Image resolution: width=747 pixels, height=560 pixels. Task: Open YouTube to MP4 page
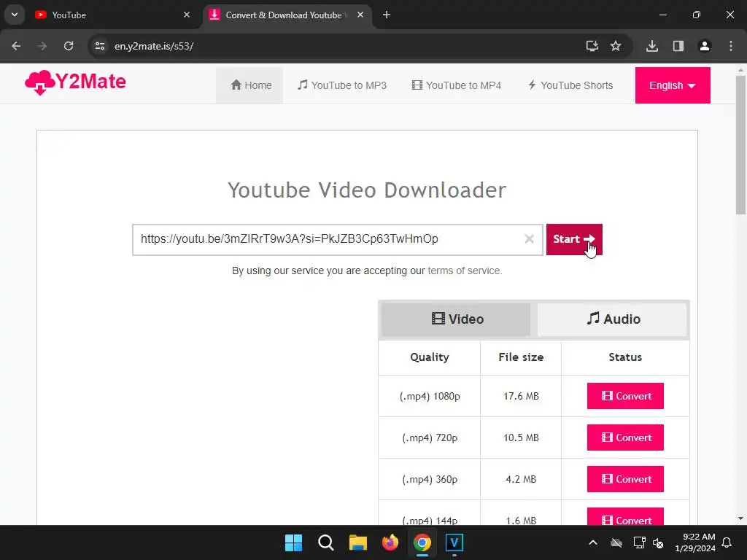coord(457,85)
